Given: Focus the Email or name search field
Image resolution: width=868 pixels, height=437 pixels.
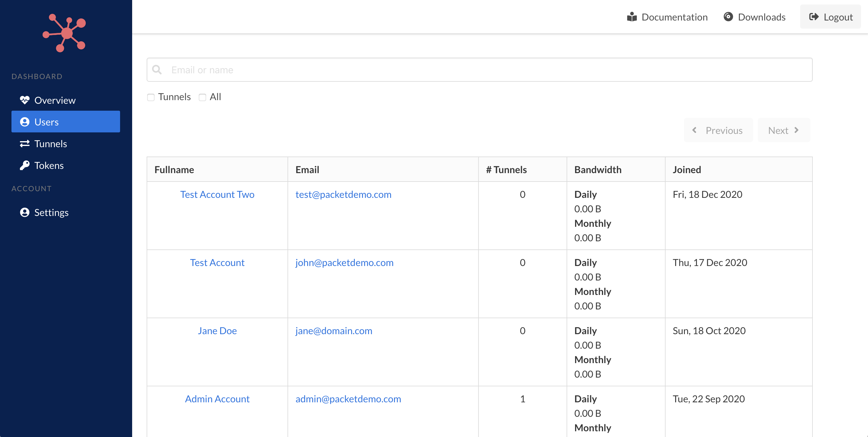Looking at the screenshot, I should [479, 70].
